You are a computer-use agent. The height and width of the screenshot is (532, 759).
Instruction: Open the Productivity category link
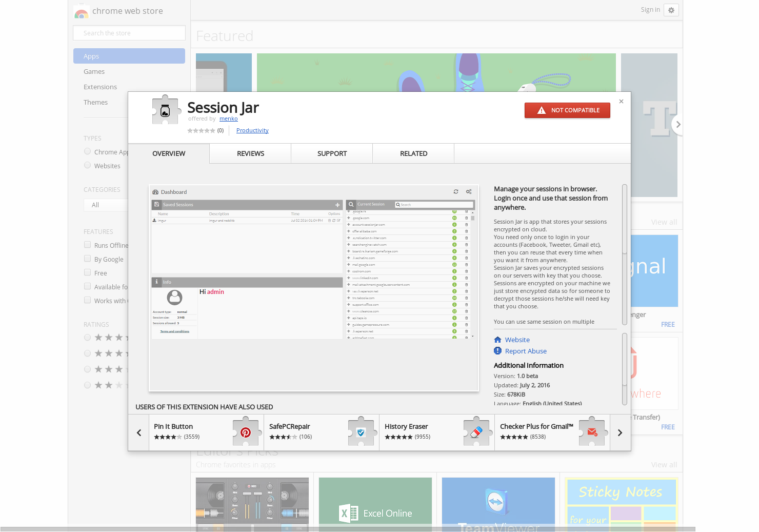pyautogui.click(x=252, y=130)
